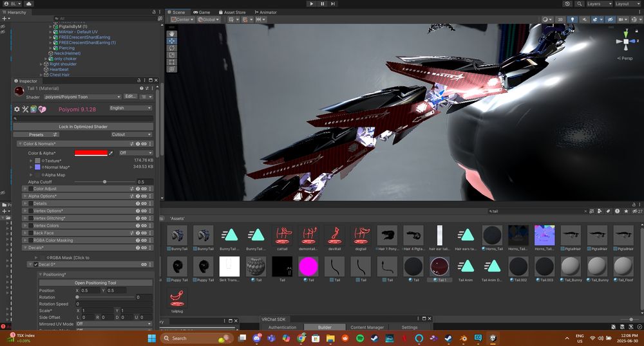This screenshot has height=346, width=644.
Task: Open the Shader poiyomi/Poiyomi Toon dropdown
Action: click(82, 96)
